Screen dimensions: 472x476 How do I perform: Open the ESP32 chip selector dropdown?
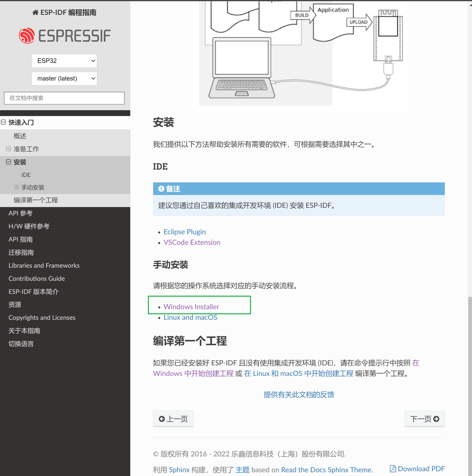pyautogui.click(x=64, y=61)
